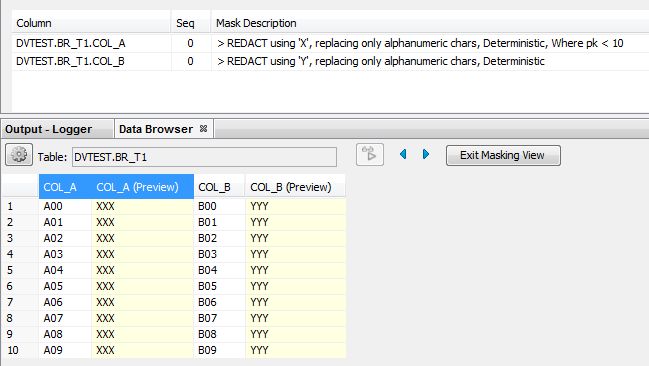Select cell A05 in COL_A

[x=65, y=286]
